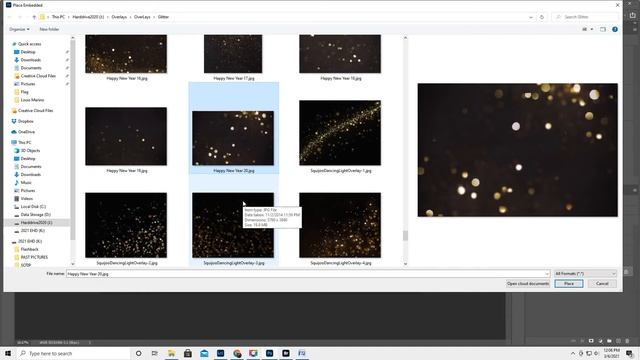Select SquijooDancingLightOverlay-4.jpg thumbnail
This screenshot has height=360, width=640.
tap(340, 225)
